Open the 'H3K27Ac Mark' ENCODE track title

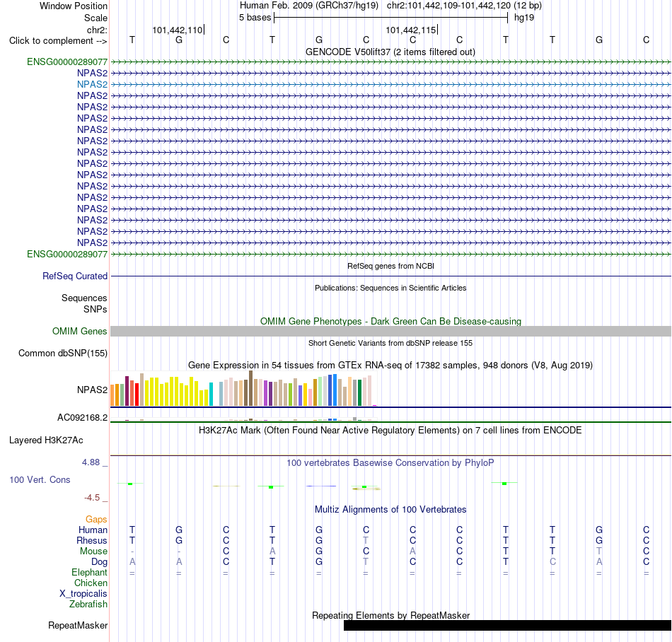[x=390, y=431]
